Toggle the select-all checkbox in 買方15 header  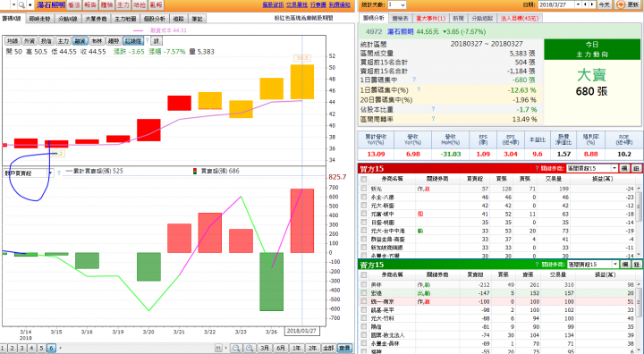363,179
